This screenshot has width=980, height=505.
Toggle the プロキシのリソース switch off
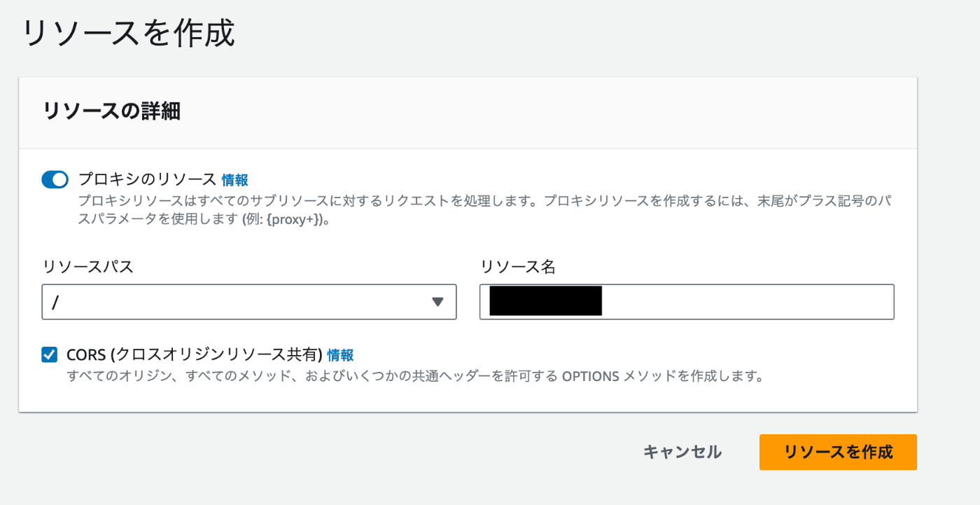click(x=55, y=180)
